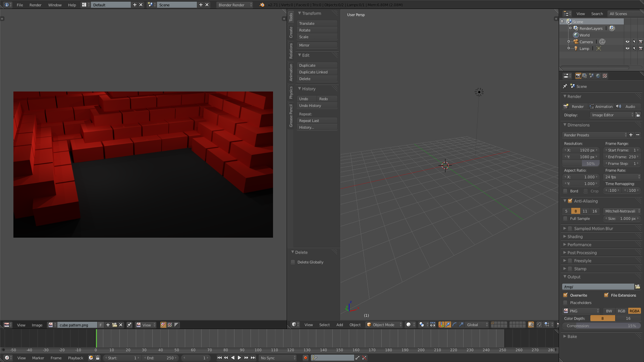Click the Undo History button

[x=317, y=105]
